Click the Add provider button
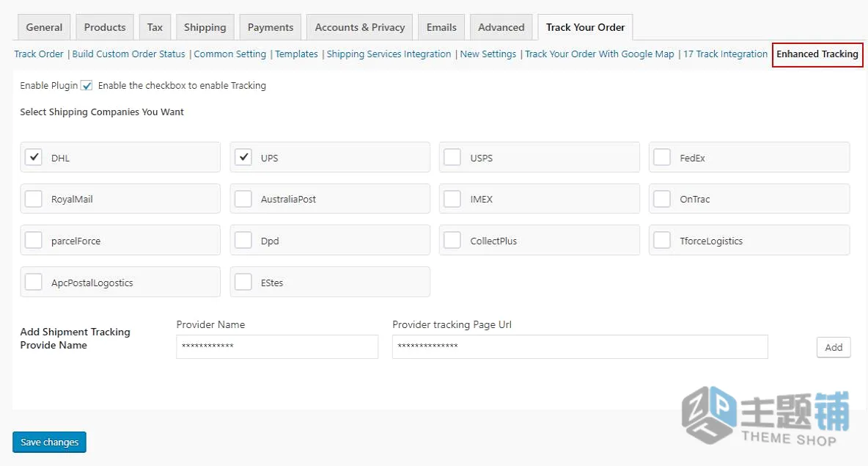The image size is (868, 466). pos(834,347)
